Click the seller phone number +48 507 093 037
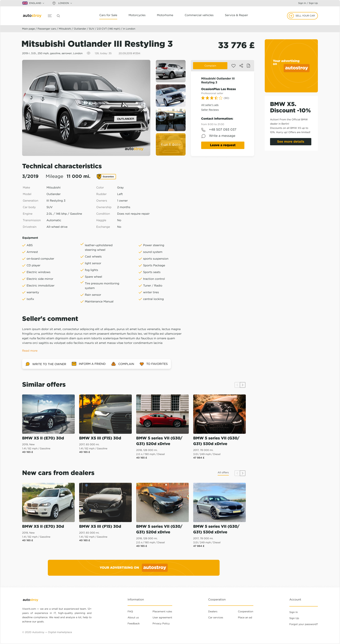This screenshot has height=644, width=340. (222, 130)
